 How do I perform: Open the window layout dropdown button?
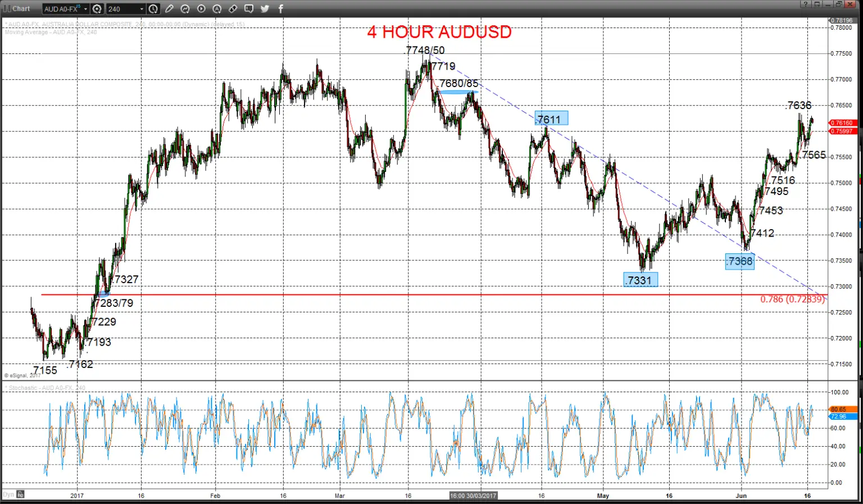click(817, 4)
